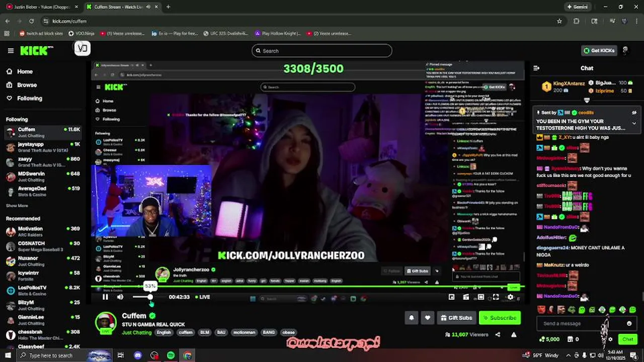Select the motionman tag
644x362 pixels.
pyautogui.click(x=245, y=332)
